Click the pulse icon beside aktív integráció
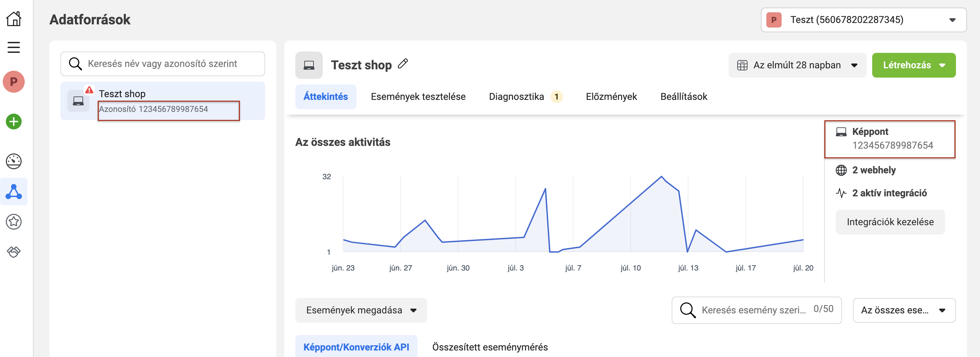The image size is (980, 357). coord(841,193)
